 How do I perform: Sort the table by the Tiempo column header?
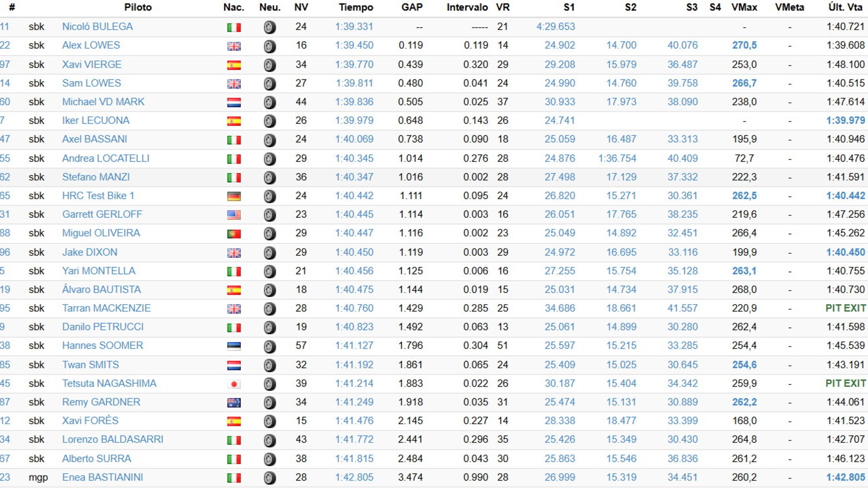tap(356, 7)
